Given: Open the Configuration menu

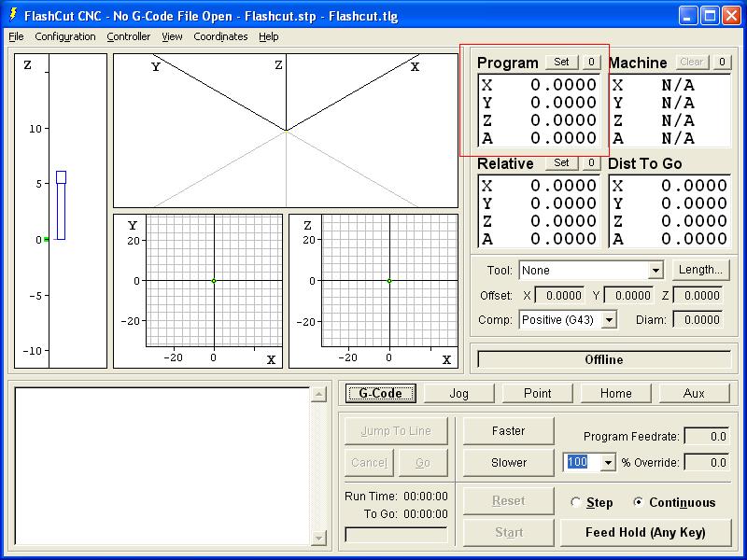Looking at the screenshot, I should [x=65, y=36].
